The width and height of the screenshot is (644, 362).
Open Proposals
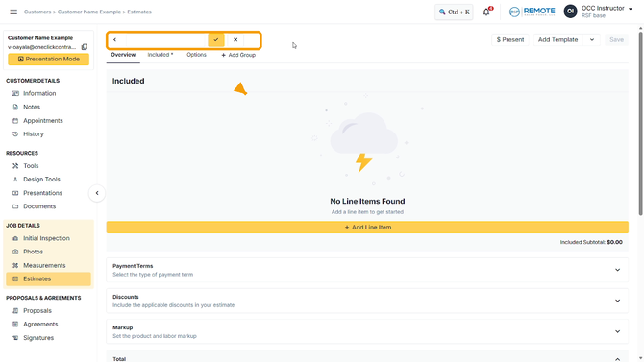(37, 311)
